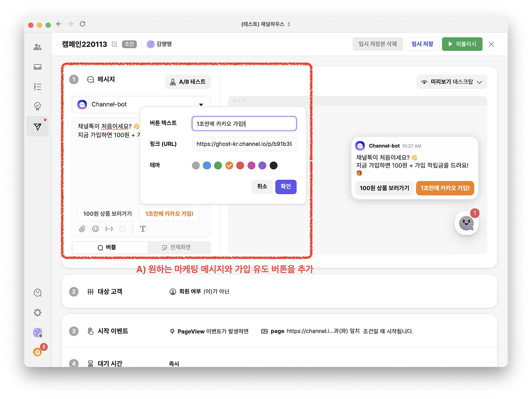Open the A/B 테스트 option
Viewport: 532px width, 399px height.
click(x=188, y=82)
